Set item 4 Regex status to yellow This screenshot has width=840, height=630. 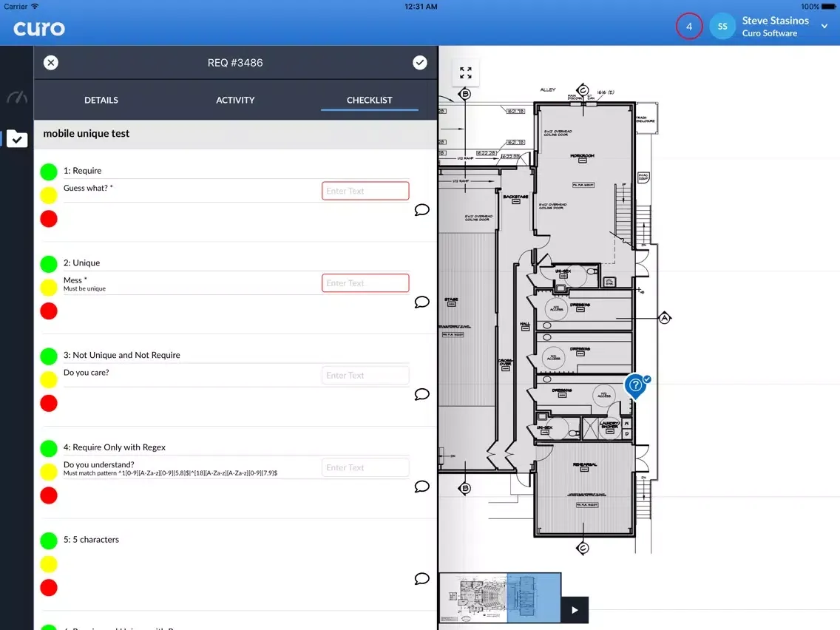(49, 472)
